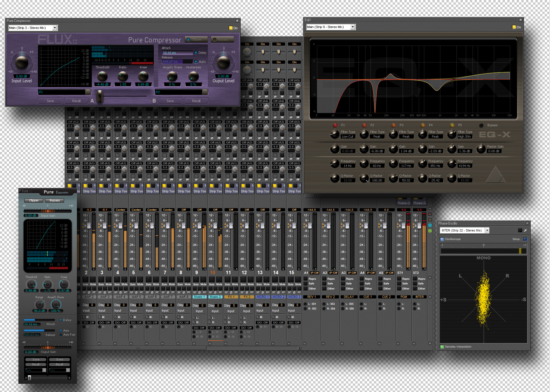550x392 pixels.
Task: Open preset A stepper in Pure Expander
Action: 44,370
